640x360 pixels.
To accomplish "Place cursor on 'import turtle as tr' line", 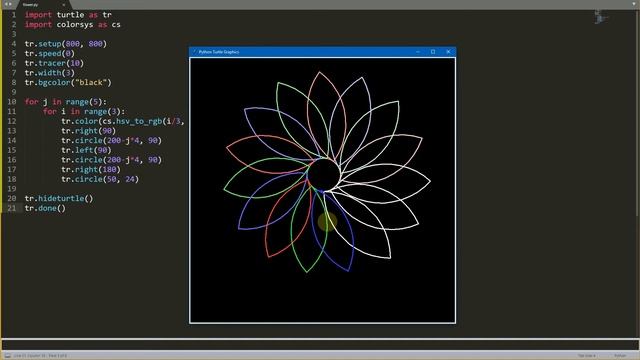I will (68, 15).
